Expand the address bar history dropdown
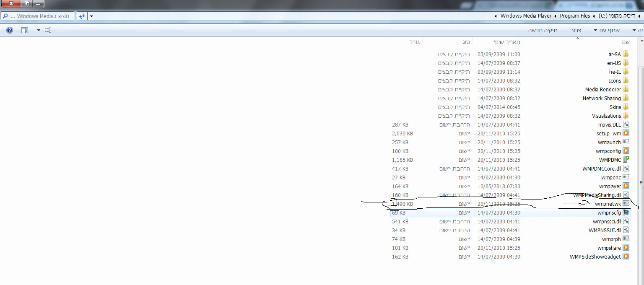This screenshot has width=644, height=285. (x=92, y=16)
